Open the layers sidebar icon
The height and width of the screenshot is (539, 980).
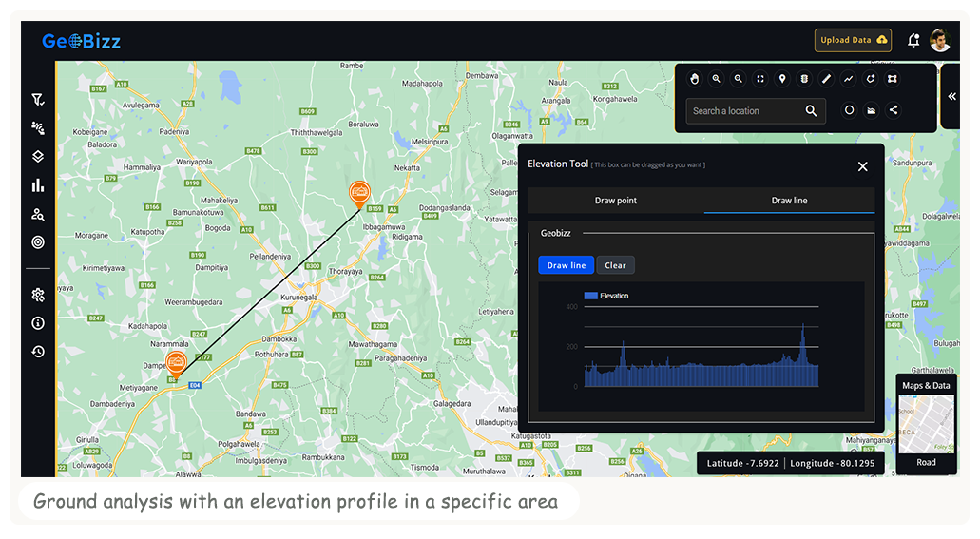point(38,156)
